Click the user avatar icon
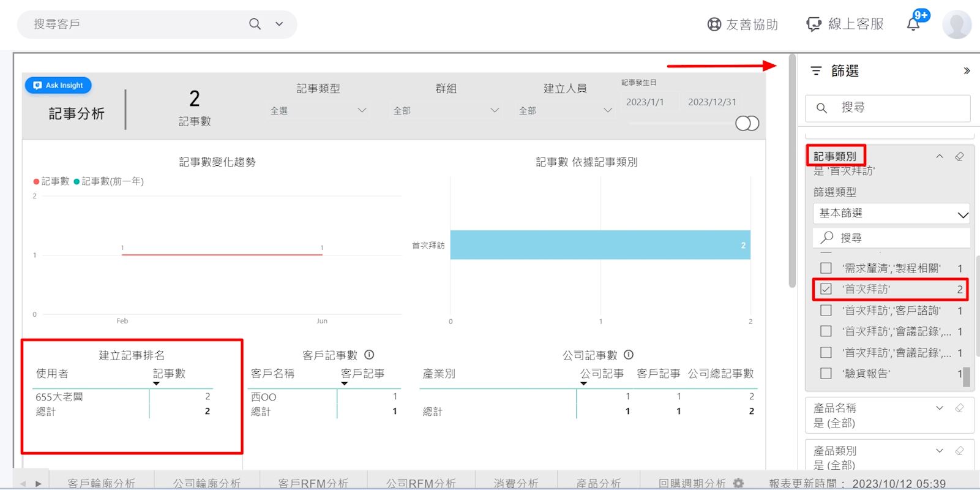This screenshot has width=980, height=490. [957, 24]
